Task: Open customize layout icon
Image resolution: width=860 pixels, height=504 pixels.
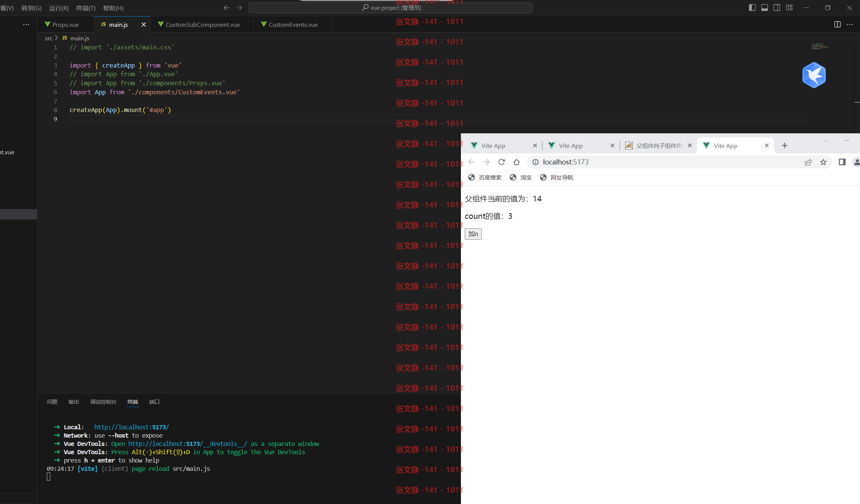Action: tap(789, 8)
